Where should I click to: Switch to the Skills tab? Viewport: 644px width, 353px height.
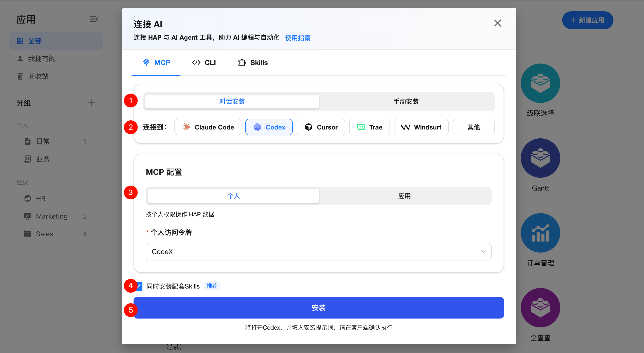click(253, 63)
